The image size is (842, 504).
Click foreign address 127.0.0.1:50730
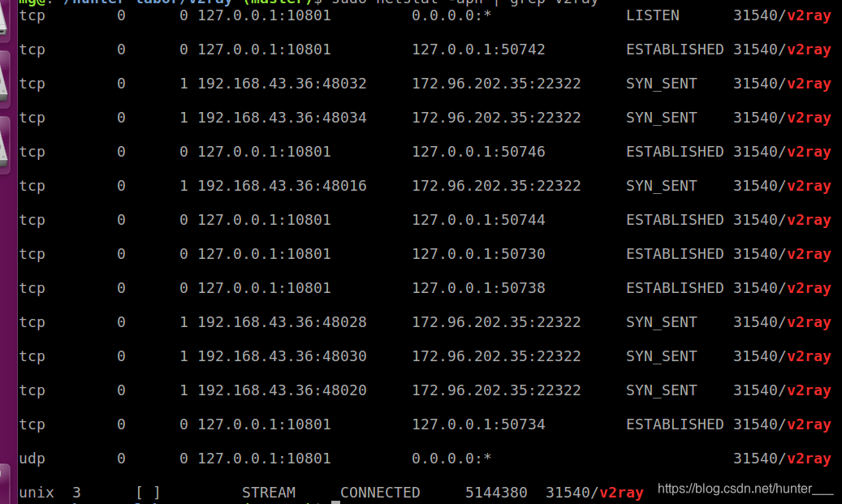tap(478, 254)
